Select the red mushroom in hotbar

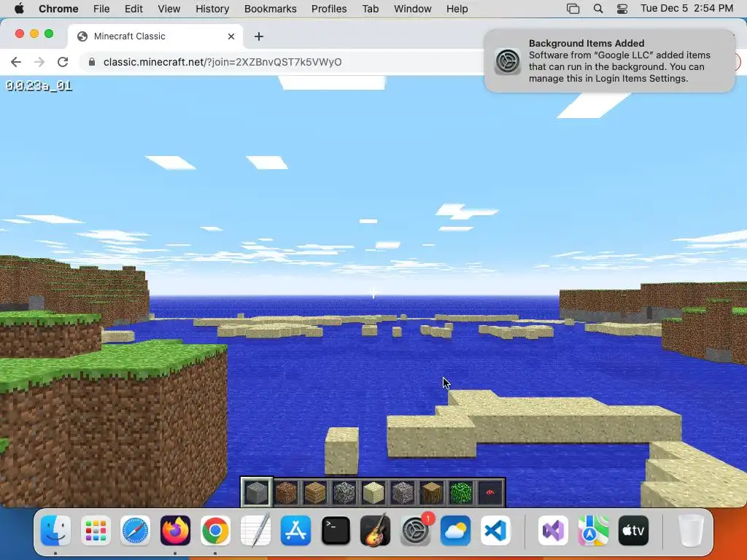coord(489,492)
